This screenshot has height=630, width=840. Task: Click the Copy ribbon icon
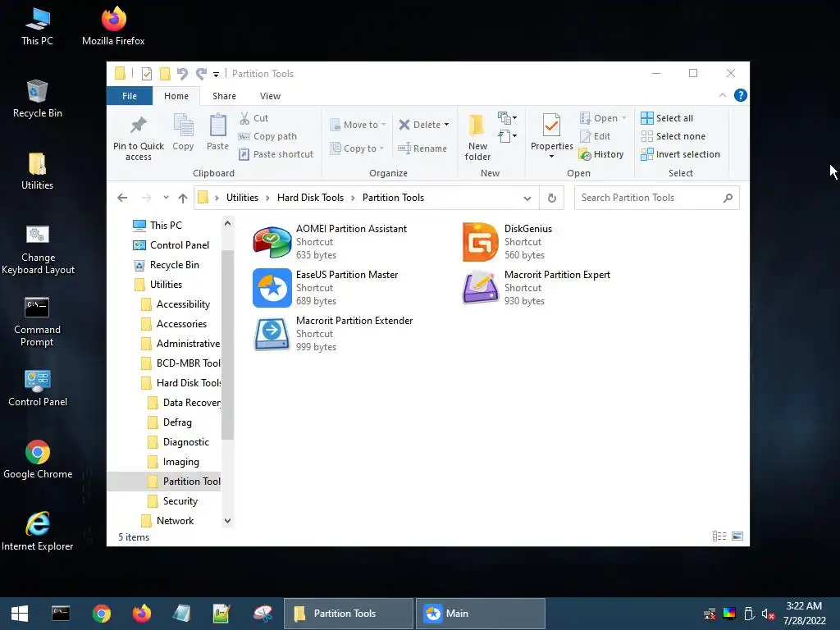click(183, 132)
